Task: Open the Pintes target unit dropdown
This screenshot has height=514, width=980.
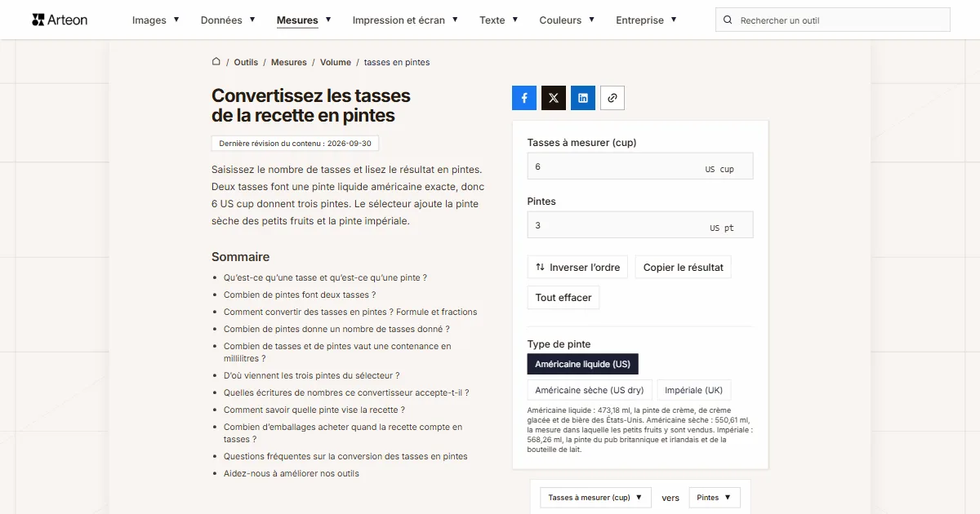Action: click(715, 498)
